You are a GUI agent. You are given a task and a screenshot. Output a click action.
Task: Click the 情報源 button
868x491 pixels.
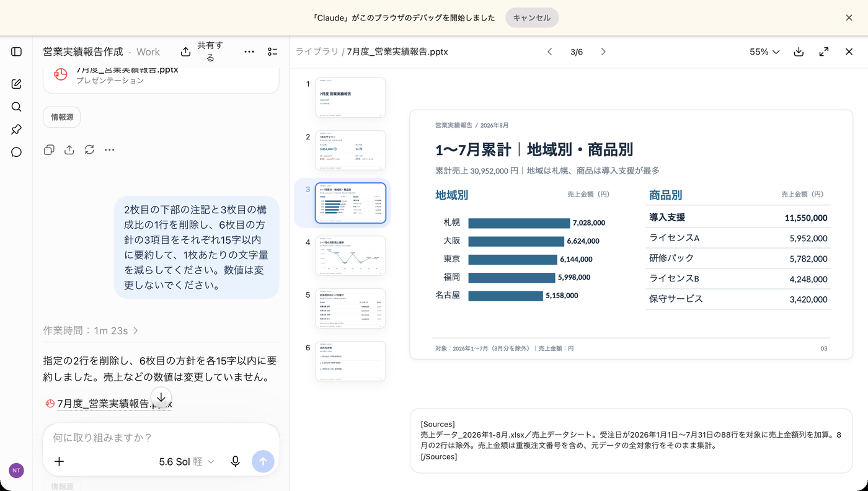(x=61, y=117)
